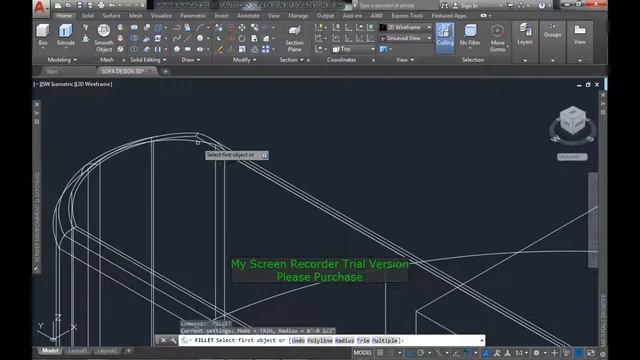Open the Home ribbon tab
Image resolution: width=640 pixels, height=360 pixels.
64,16
